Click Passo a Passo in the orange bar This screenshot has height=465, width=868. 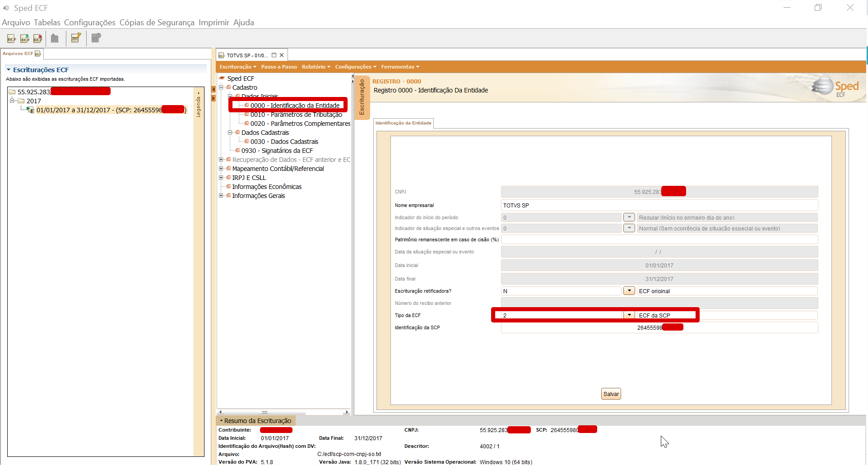click(x=279, y=67)
